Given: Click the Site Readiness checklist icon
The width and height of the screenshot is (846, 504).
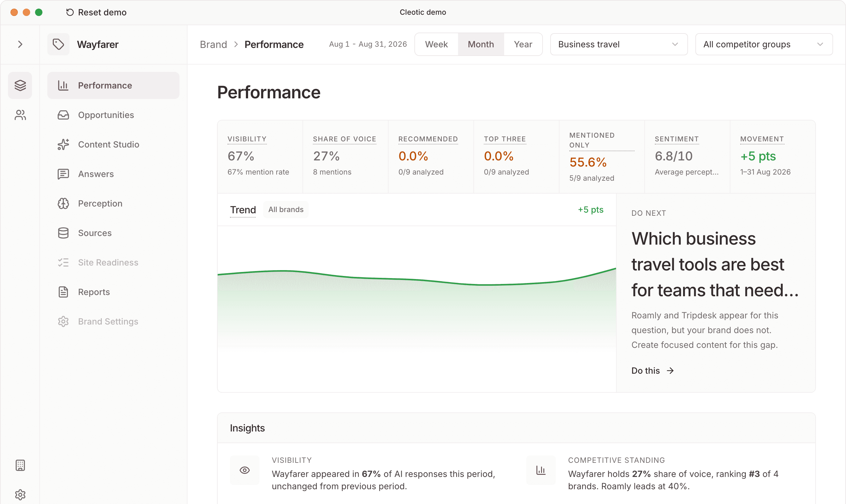Looking at the screenshot, I should tap(63, 262).
